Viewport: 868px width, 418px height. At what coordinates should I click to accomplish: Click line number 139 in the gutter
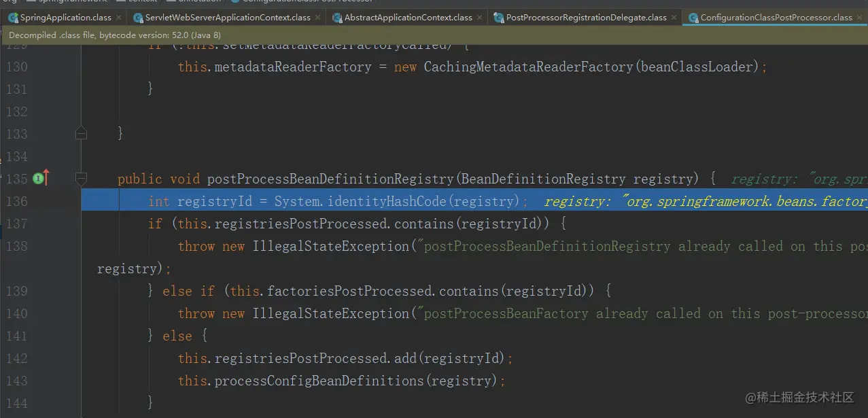coord(17,291)
